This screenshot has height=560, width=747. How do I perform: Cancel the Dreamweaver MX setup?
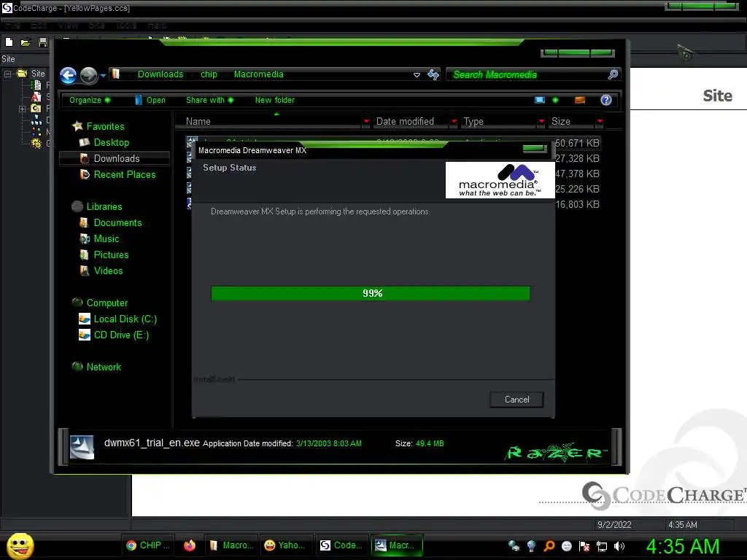(x=516, y=400)
